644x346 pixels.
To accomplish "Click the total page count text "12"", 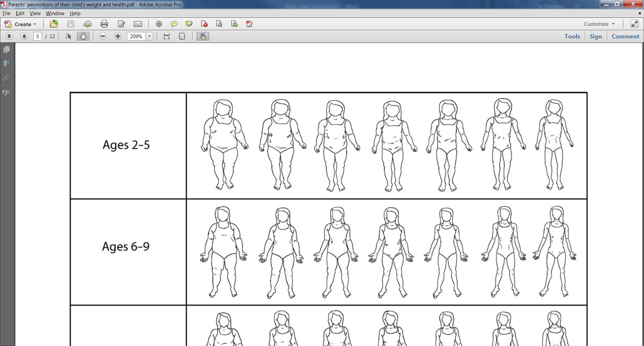I will coord(52,36).
